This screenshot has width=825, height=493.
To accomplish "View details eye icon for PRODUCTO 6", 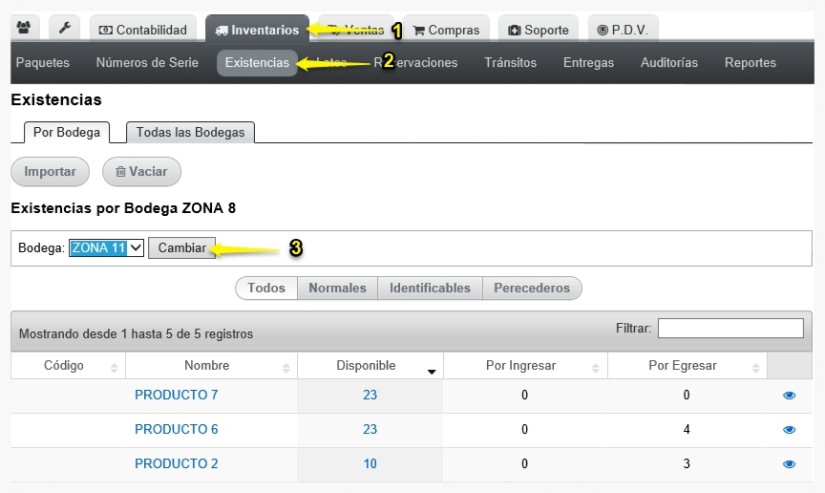I will [789, 430].
